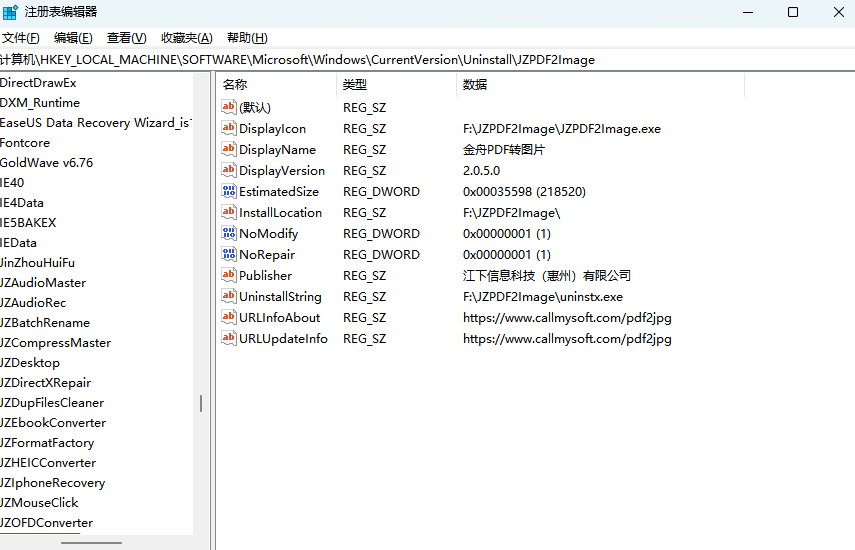This screenshot has height=550, width=855.
Task: Click the Publisher company name data cell
Action: [547, 275]
